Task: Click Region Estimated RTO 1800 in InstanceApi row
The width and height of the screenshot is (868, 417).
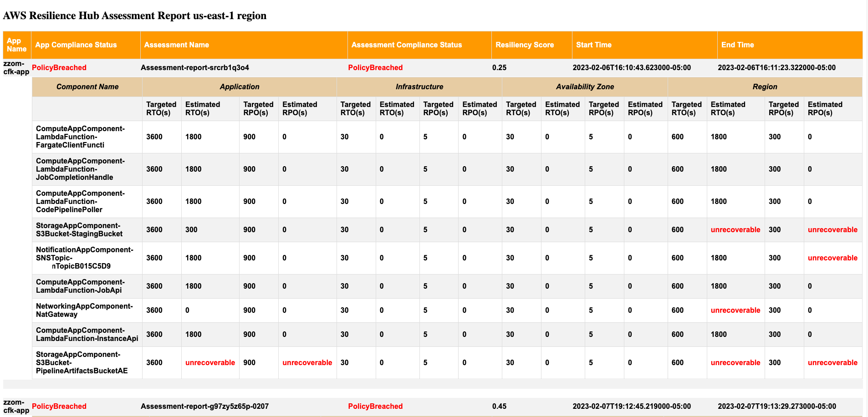Action: point(719,335)
